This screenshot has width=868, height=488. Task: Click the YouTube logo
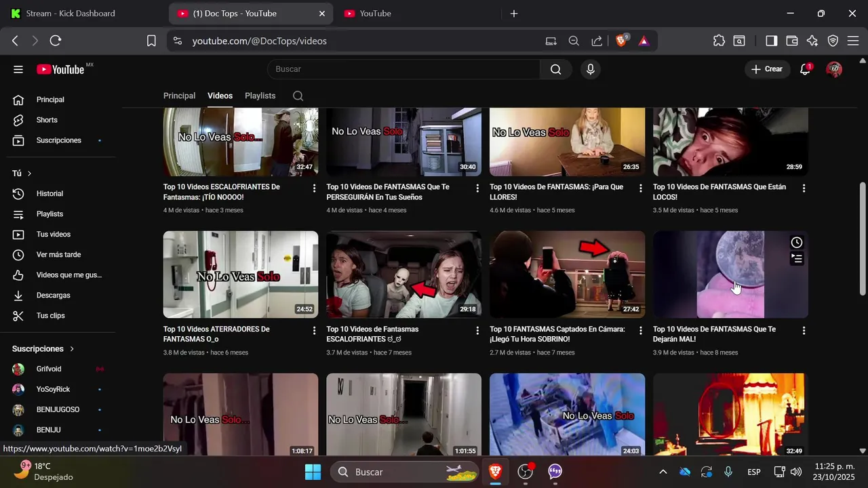(60, 69)
